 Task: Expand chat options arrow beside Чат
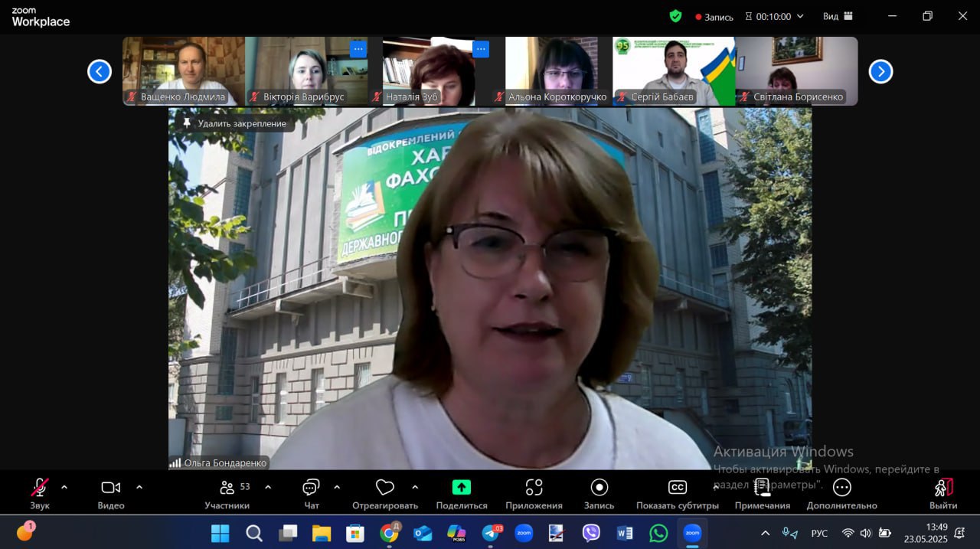(337, 487)
